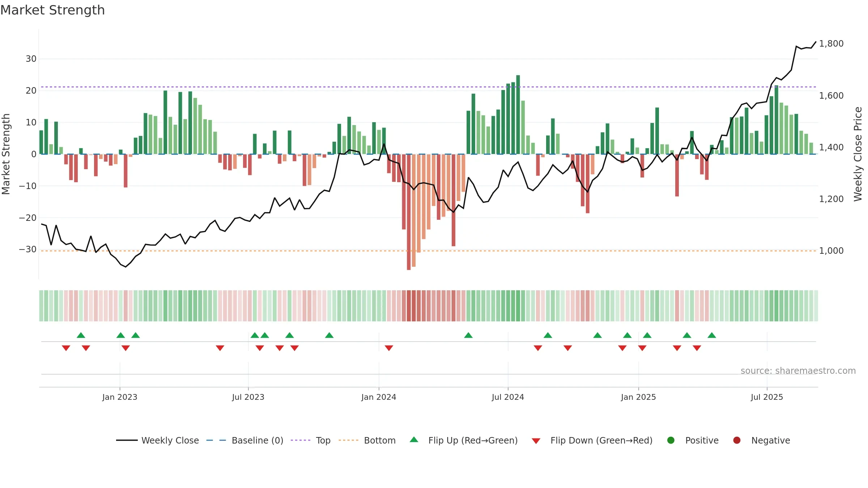Click the 1,600 right axis label
868x488 pixels.
[x=831, y=95]
